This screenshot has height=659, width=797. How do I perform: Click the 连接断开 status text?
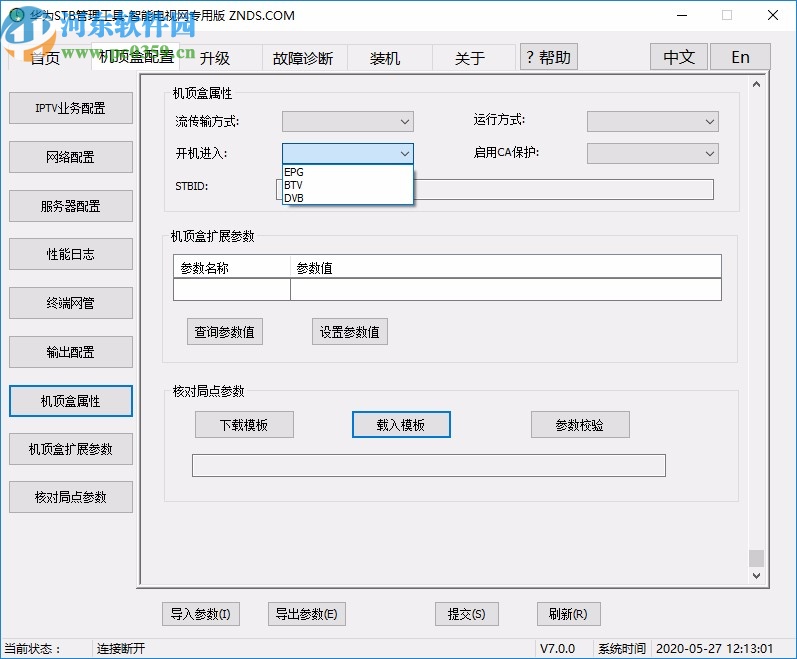121,649
